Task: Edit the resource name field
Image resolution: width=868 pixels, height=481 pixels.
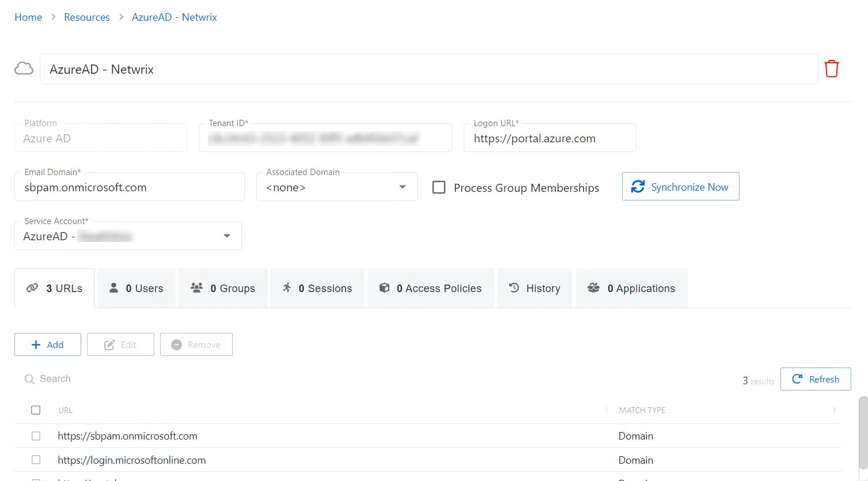Action: pyautogui.click(x=429, y=69)
